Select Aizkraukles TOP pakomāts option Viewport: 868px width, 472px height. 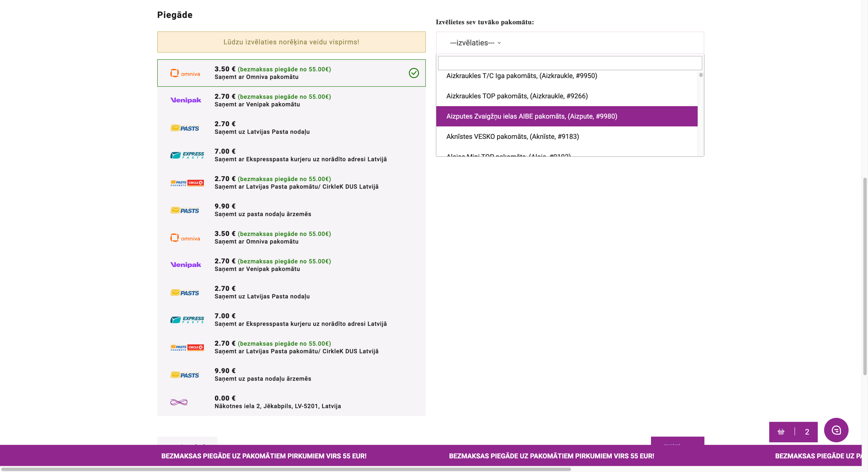point(516,96)
